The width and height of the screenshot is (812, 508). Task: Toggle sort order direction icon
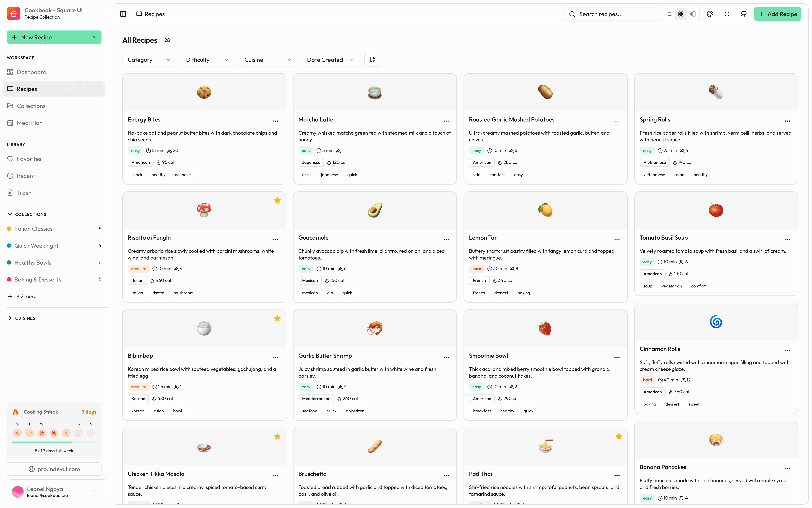(372, 60)
